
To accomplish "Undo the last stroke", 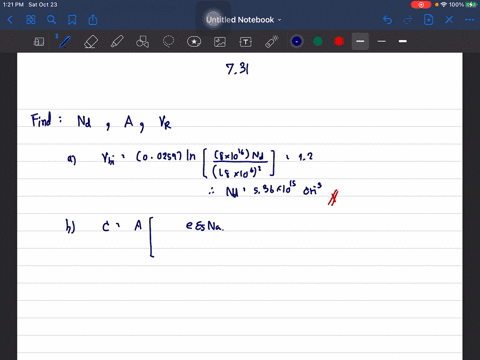I will pyautogui.click(x=387, y=20).
